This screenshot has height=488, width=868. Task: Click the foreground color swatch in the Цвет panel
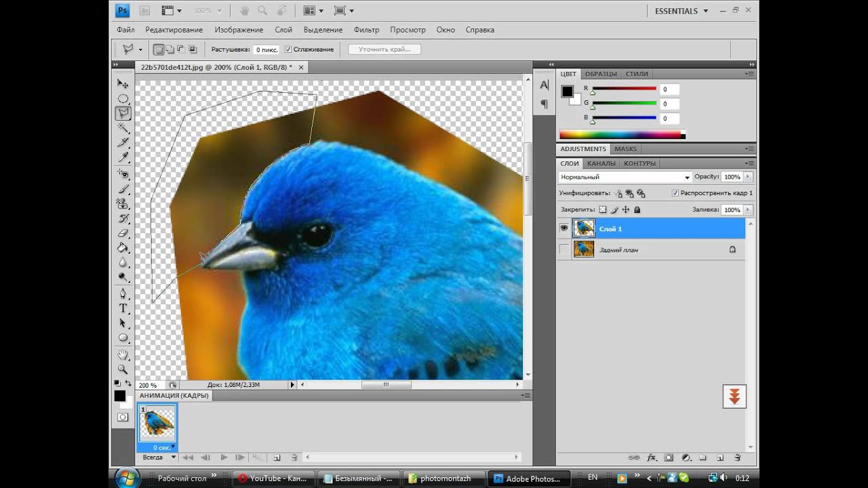tap(567, 91)
